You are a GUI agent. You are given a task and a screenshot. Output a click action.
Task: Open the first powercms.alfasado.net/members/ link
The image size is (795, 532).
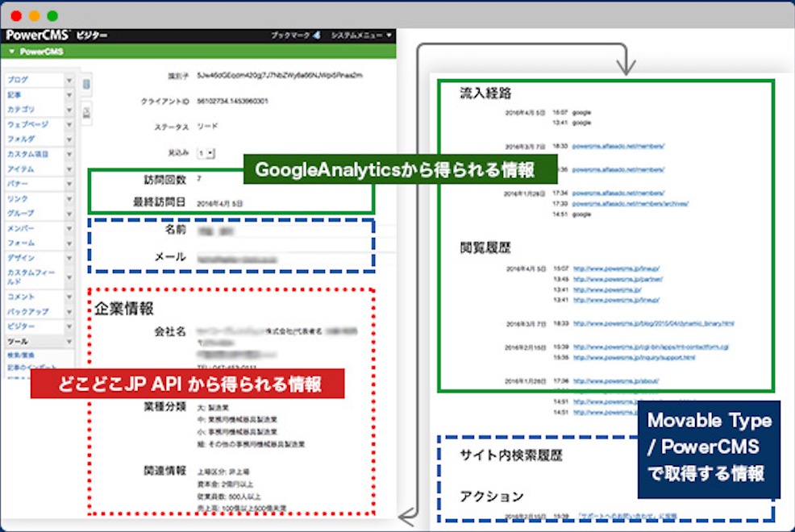pyautogui.click(x=618, y=147)
